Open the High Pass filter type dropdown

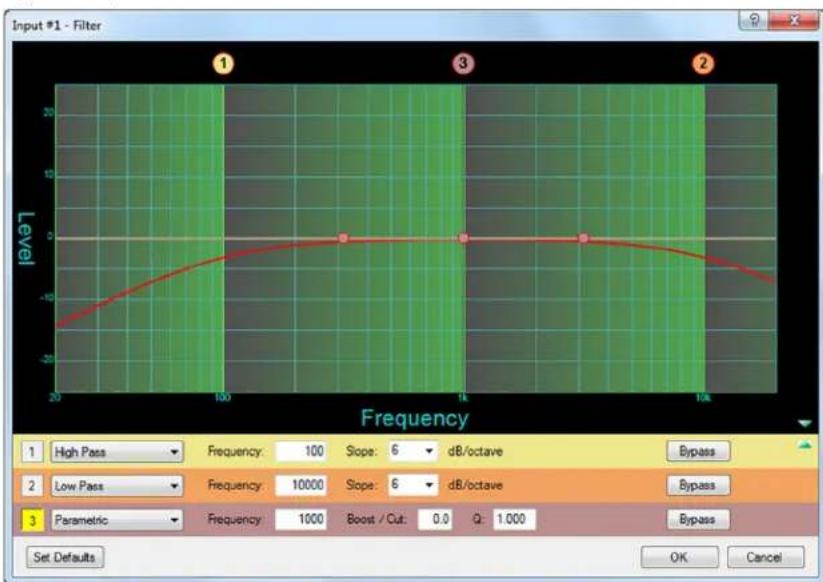pos(117,452)
